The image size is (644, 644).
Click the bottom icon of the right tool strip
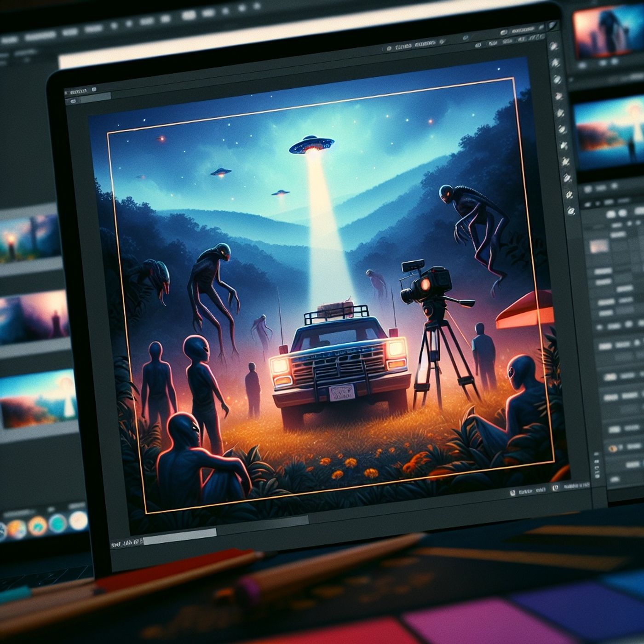click(570, 211)
